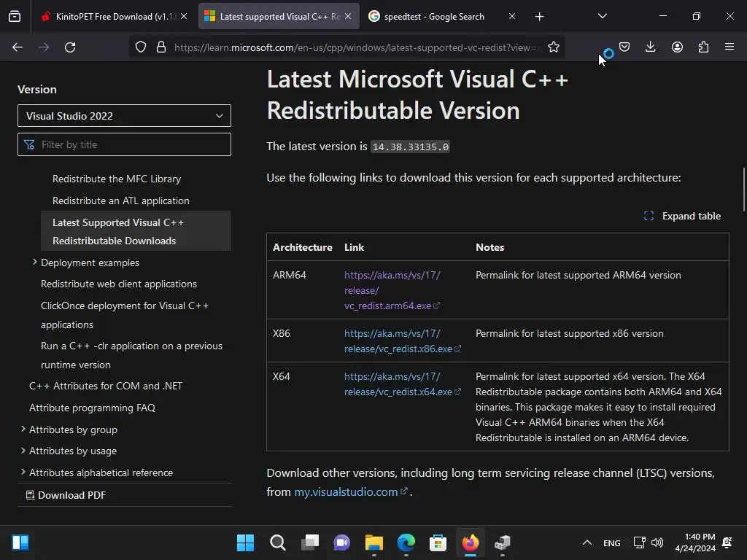
Task: Bookmark this page with star icon
Action: (553, 47)
